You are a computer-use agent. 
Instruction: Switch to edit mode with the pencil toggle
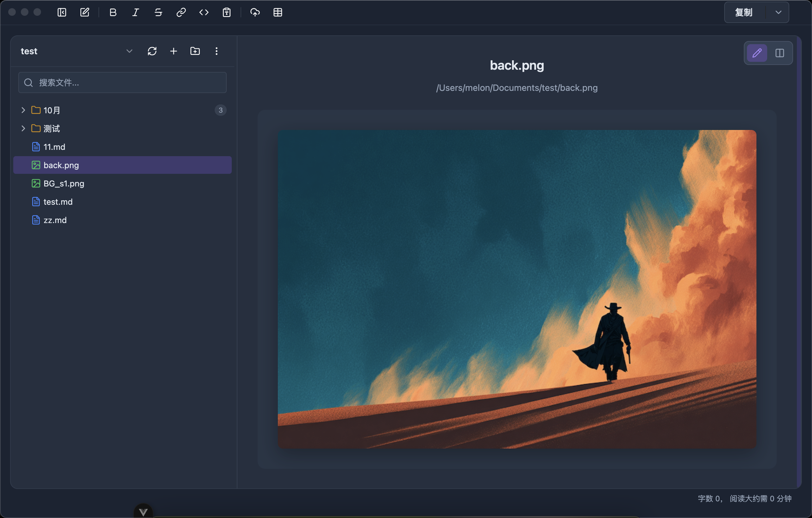point(757,53)
